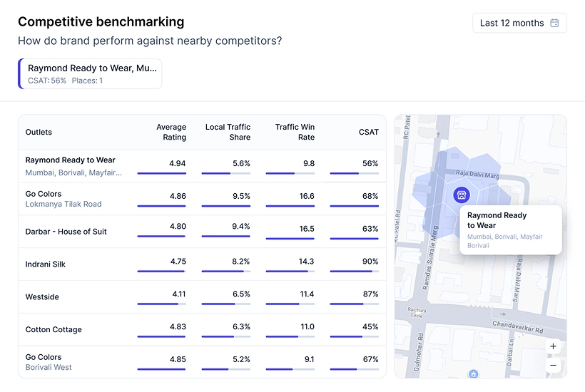585x392 pixels.
Task: Sort by Local Traffic Share column header
Action: [228, 132]
